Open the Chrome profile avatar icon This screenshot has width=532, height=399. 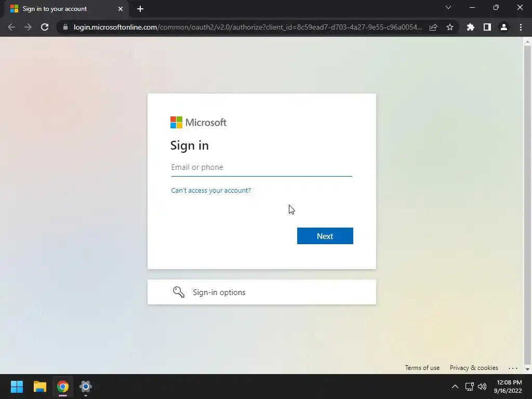click(x=504, y=27)
